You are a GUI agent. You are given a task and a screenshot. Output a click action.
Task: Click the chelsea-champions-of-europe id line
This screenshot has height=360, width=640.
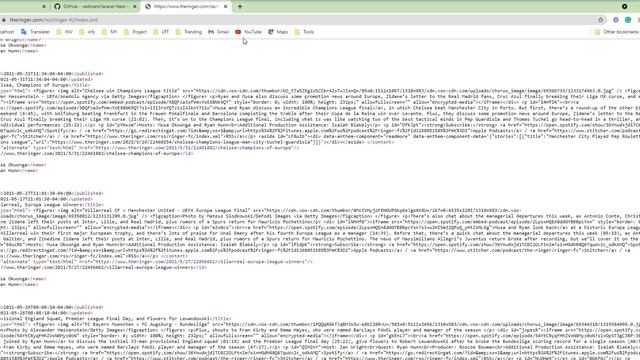(97, 153)
